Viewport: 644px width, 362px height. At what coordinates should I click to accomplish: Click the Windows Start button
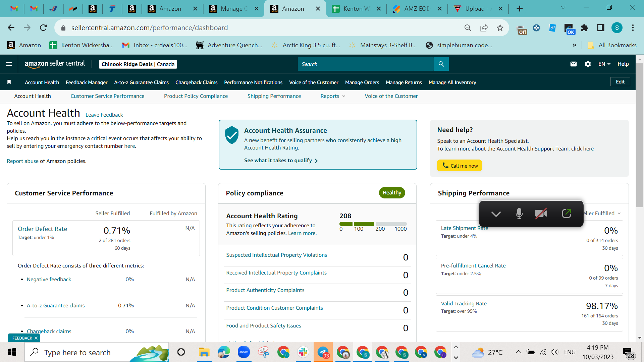tap(12, 352)
